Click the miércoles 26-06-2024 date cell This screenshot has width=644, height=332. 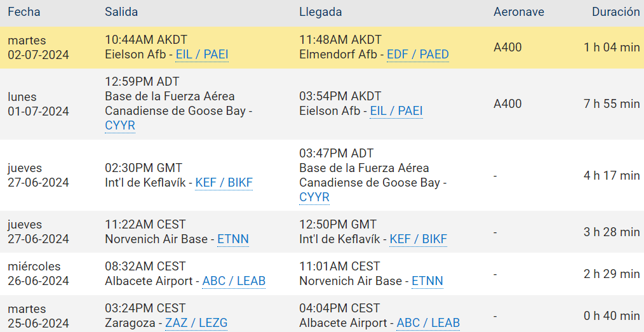(x=38, y=274)
